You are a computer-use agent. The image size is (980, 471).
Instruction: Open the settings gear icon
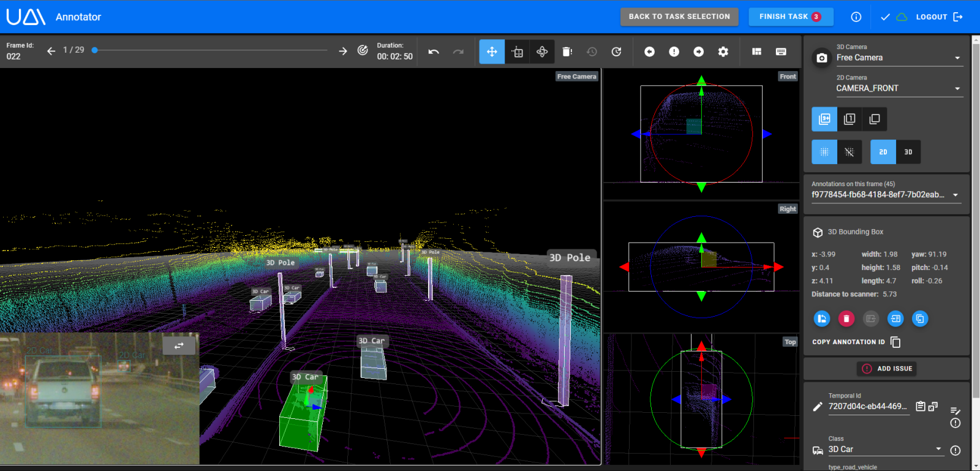tap(723, 52)
